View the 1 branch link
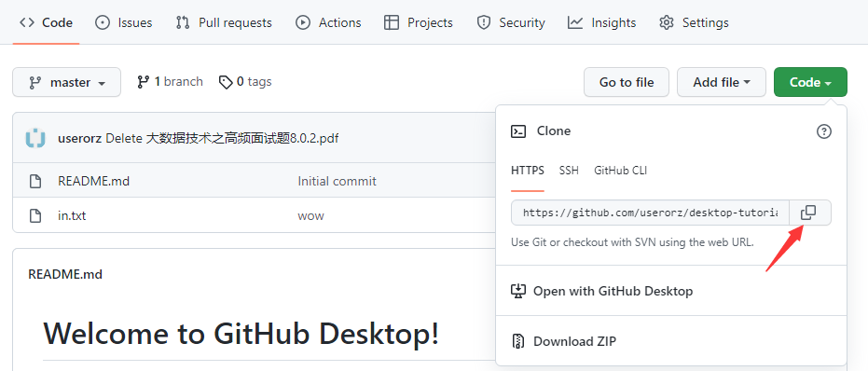 170,82
